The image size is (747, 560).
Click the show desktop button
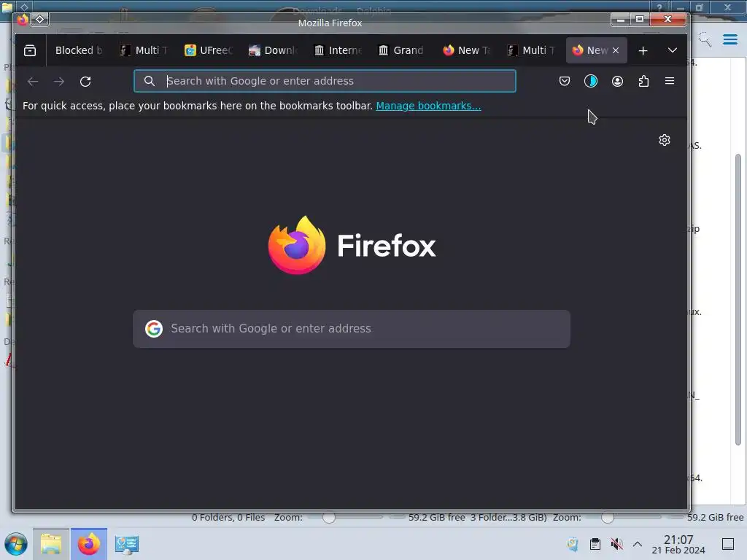click(x=728, y=544)
